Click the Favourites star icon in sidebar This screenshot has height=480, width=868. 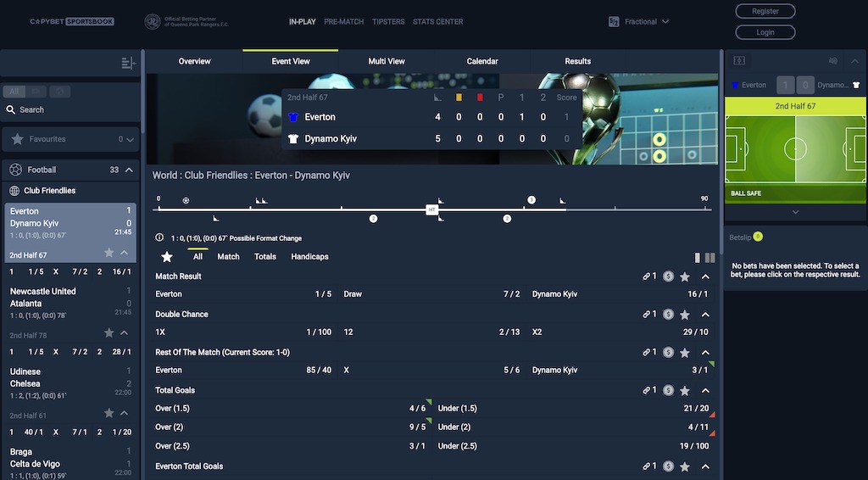(17, 139)
